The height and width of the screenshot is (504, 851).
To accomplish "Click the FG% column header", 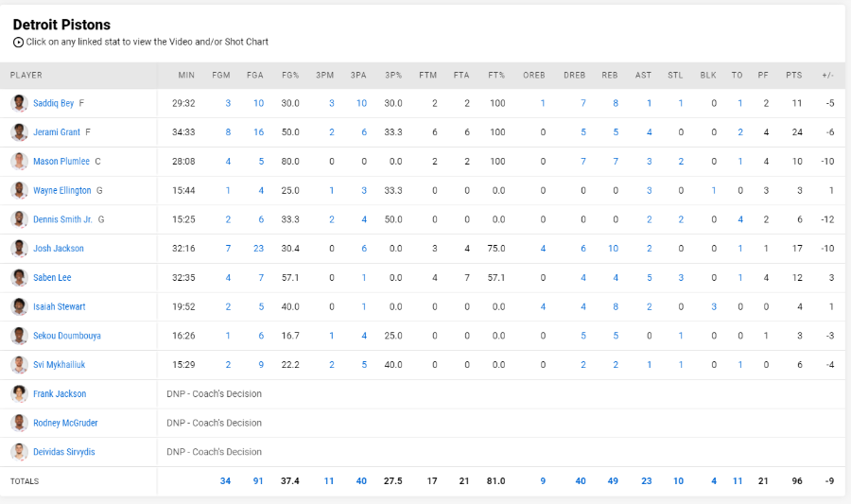I will (290, 76).
